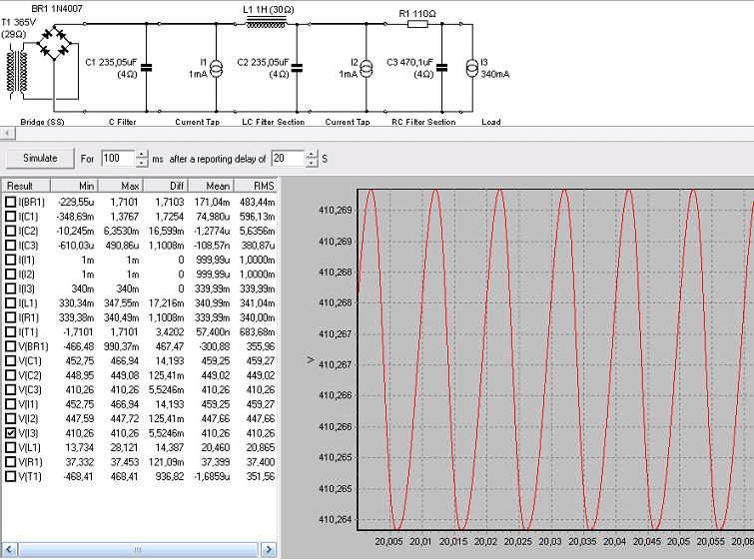Image resolution: width=754 pixels, height=560 pixels.
Task: Select the I3 load current source
Action: pos(472,68)
